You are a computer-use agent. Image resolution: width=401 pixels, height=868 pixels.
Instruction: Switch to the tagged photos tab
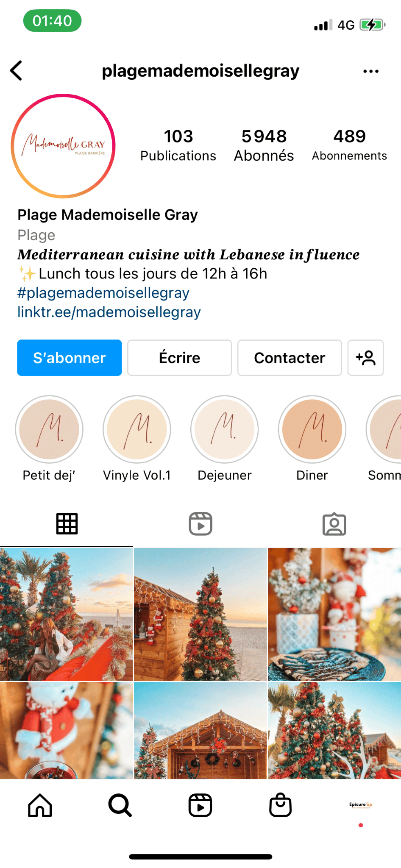tap(334, 524)
